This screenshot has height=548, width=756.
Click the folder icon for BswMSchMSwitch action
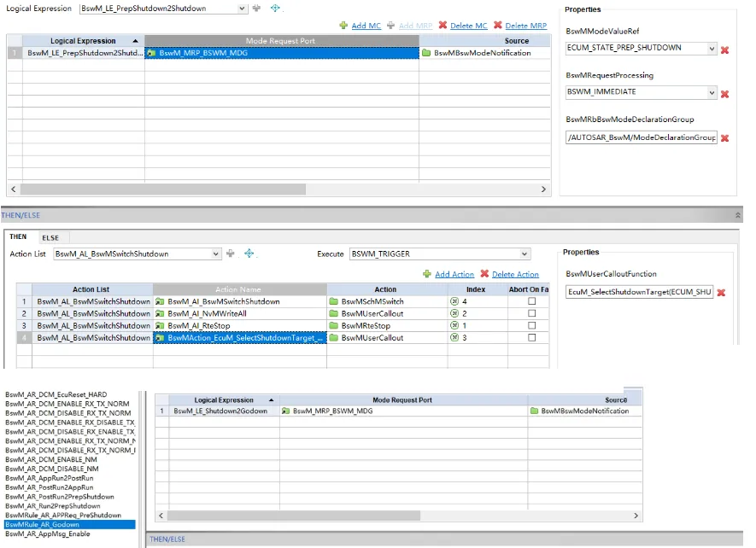(x=334, y=301)
